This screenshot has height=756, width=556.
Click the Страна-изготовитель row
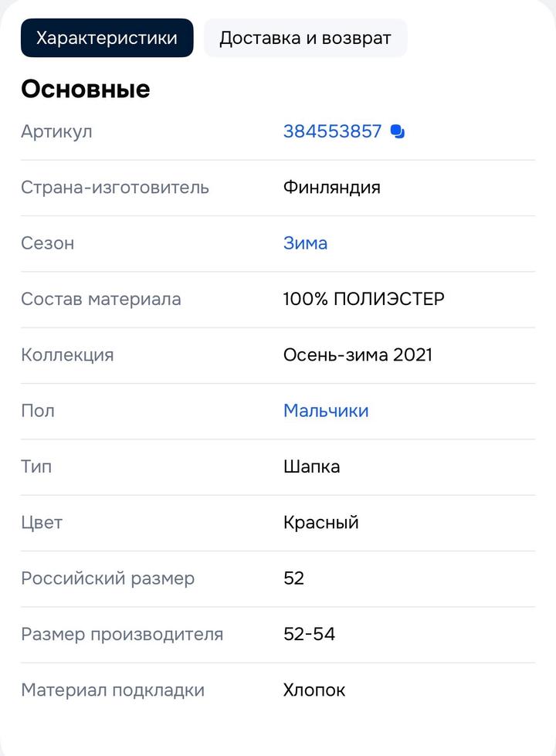click(116, 188)
